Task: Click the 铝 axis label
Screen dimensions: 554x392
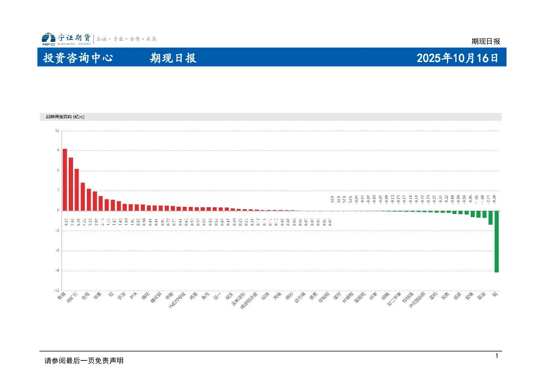Action: 111,294
